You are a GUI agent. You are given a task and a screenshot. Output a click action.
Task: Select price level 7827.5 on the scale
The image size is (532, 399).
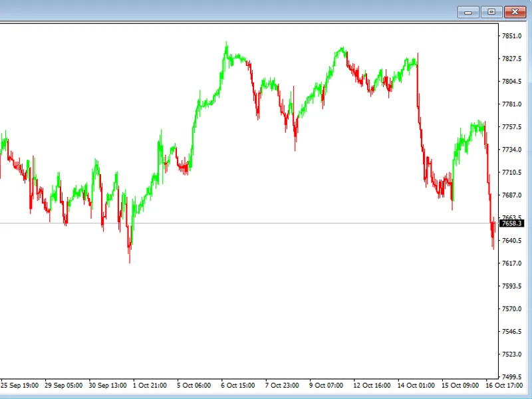511,59
